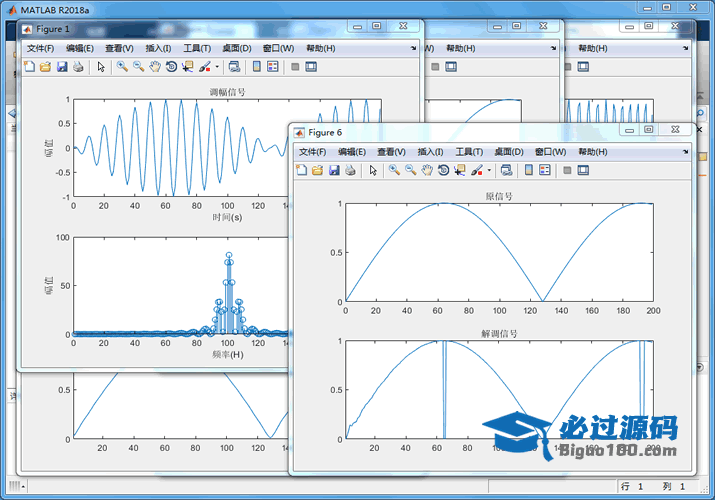The height and width of the screenshot is (500, 715).
Task: Expand brush color dropdown arrow in Figure 1
Action: click(217, 68)
